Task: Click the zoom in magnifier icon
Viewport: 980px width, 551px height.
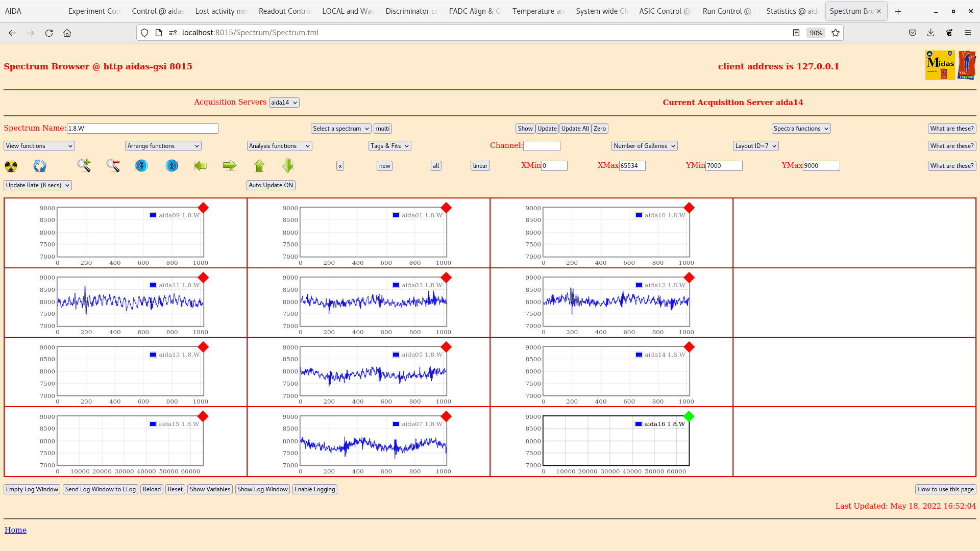Action: point(84,165)
